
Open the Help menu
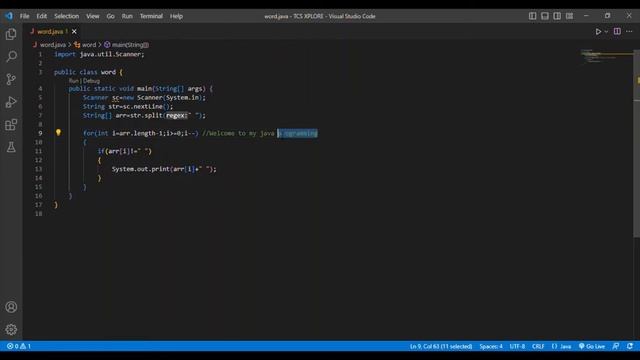click(x=176, y=16)
